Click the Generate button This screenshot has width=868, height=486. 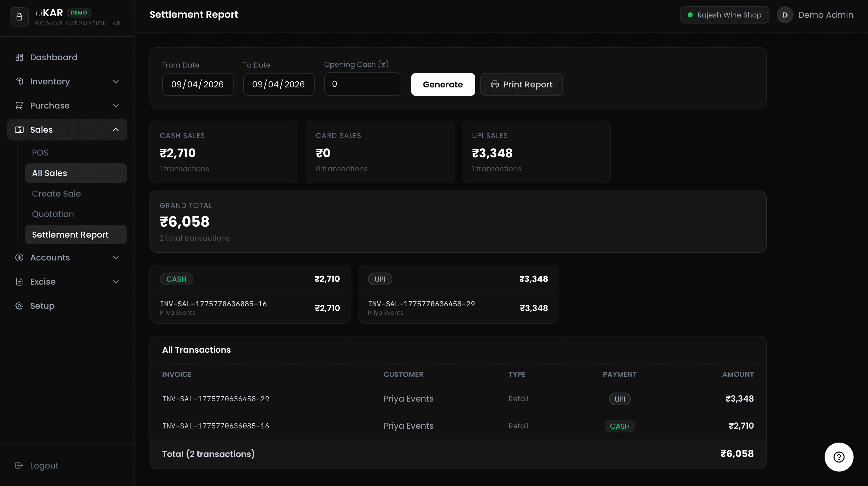[x=443, y=84]
